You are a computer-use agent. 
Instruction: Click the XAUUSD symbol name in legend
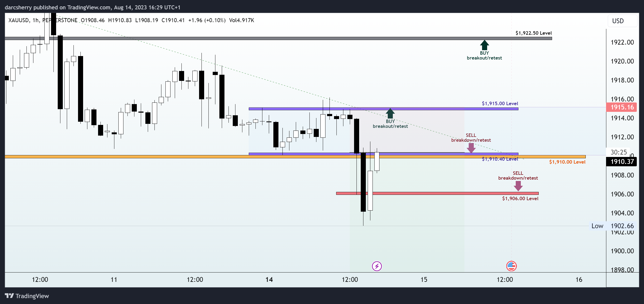coord(19,20)
